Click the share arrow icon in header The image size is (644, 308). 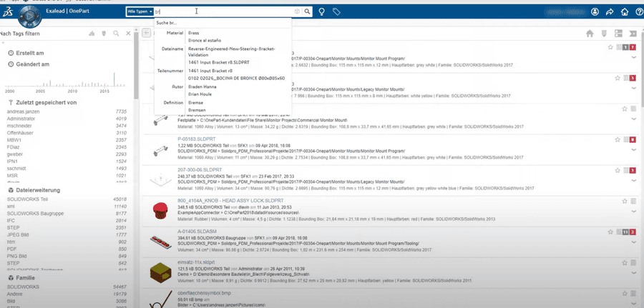[x=610, y=12]
